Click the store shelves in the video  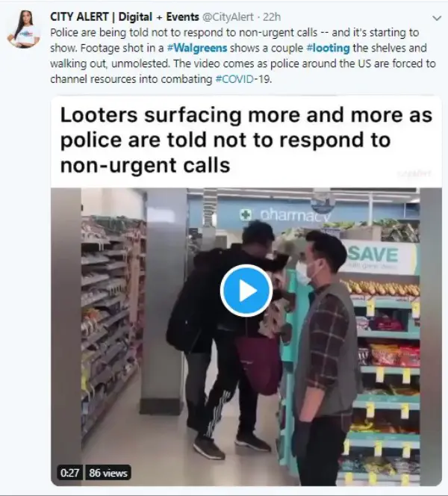click(x=109, y=323)
